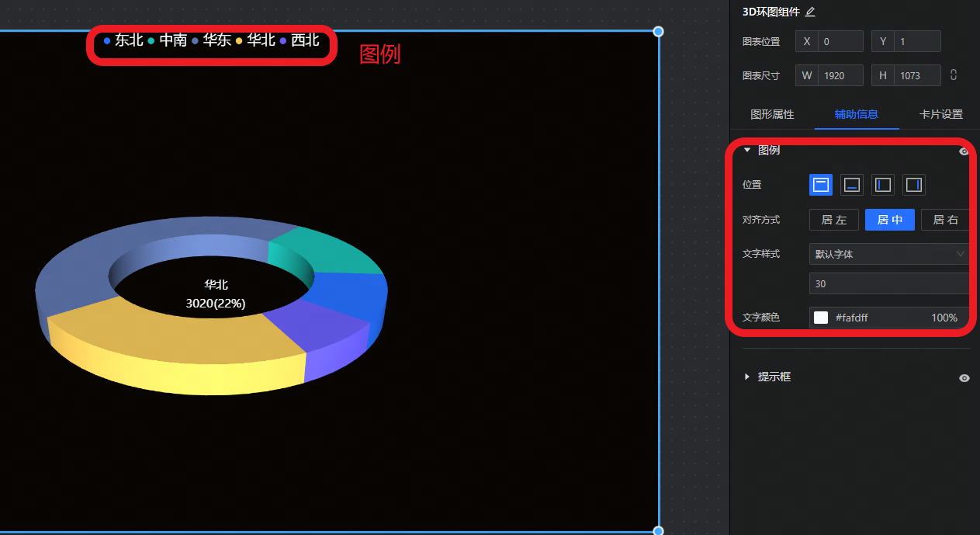
Task: Set legend position to bottom
Action: pyautogui.click(x=852, y=185)
